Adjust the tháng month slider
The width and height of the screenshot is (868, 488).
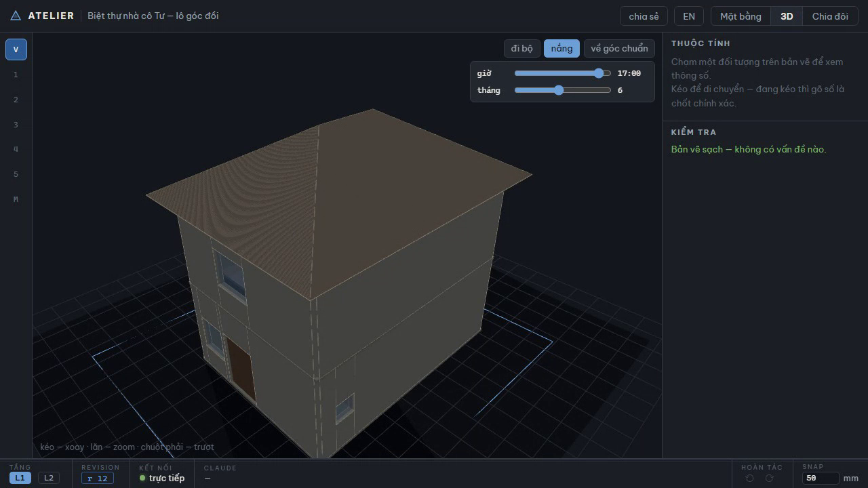pyautogui.click(x=563, y=90)
